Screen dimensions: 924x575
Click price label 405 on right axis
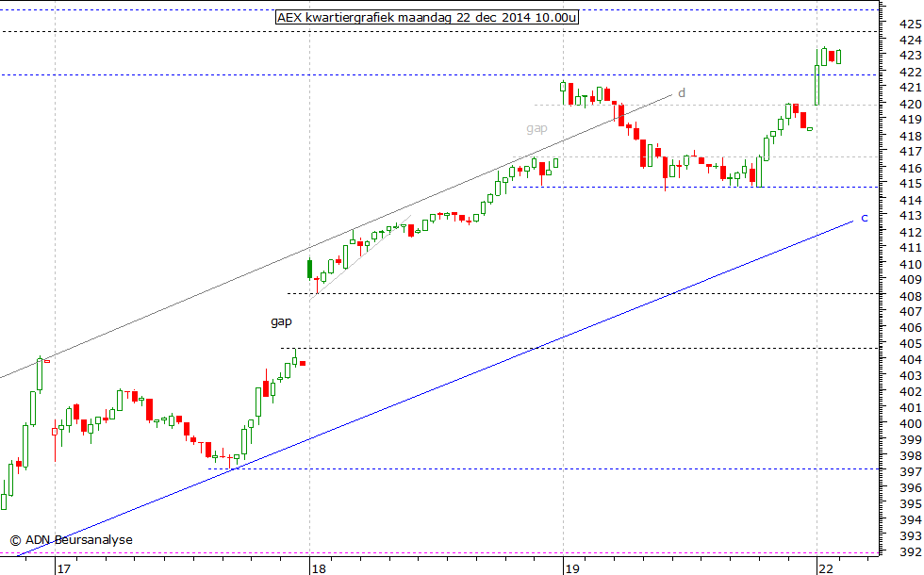point(911,343)
